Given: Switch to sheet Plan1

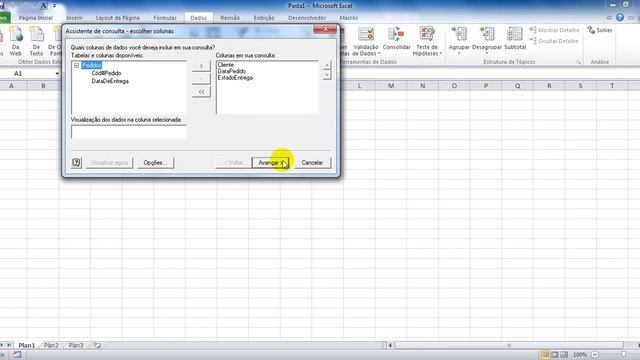Looking at the screenshot, I should 27,345.
